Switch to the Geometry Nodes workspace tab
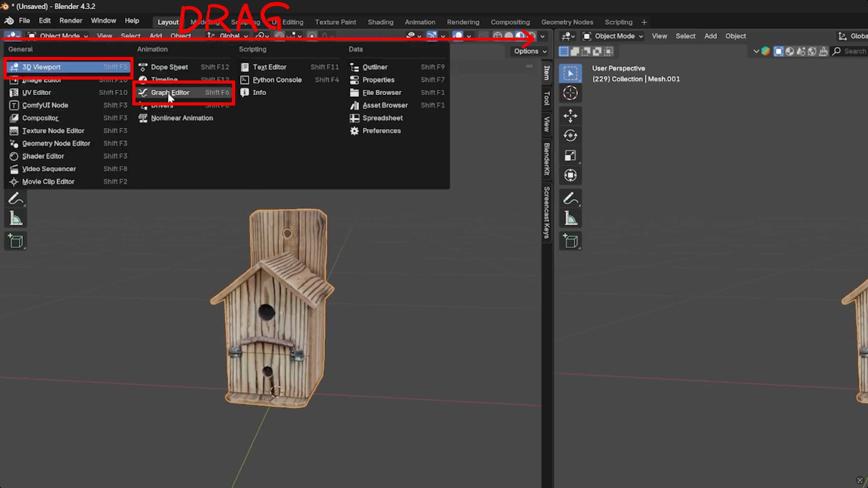Image resolution: width=868 pixels, height=488 pixels. point(567,22)
